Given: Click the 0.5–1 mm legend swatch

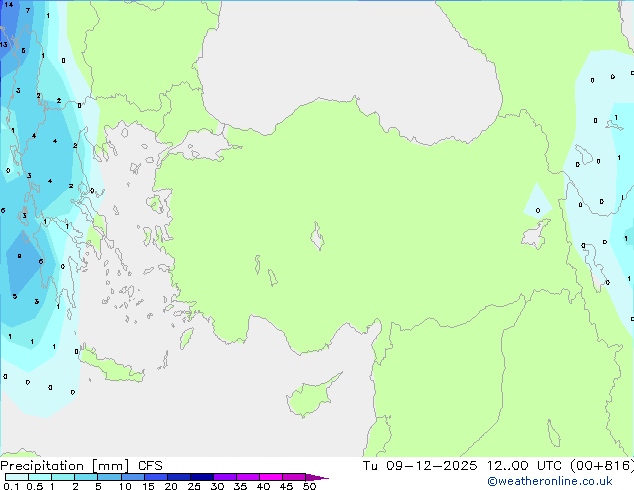Looking at the screenshot, I should pyautogui.click(x=40, y=477).
